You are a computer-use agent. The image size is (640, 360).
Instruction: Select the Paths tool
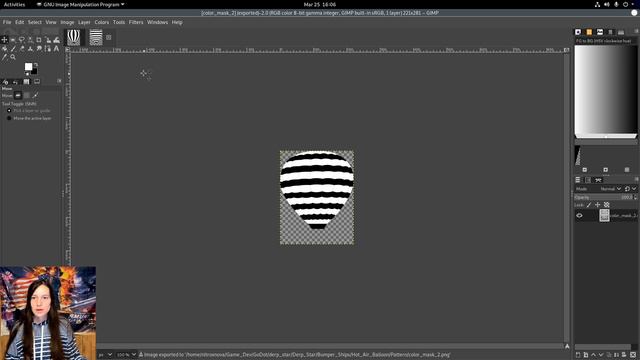(48, 49)
